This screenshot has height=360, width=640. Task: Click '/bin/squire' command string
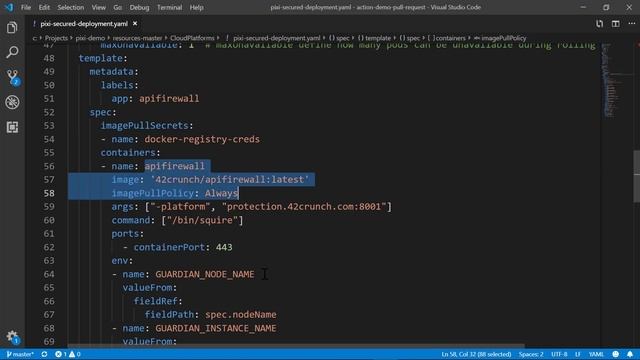(202, 220)
